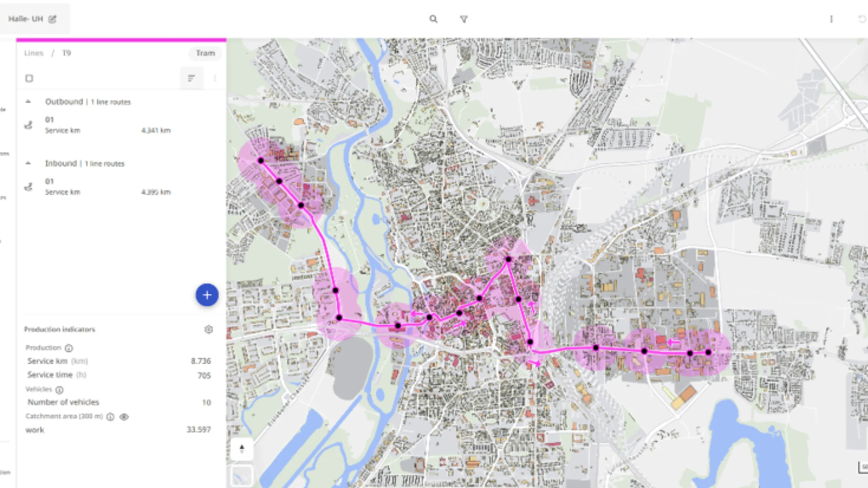Open the top-right three-dot menu
Viewport: 868px width, 488px height.
[x=831, y=19]
